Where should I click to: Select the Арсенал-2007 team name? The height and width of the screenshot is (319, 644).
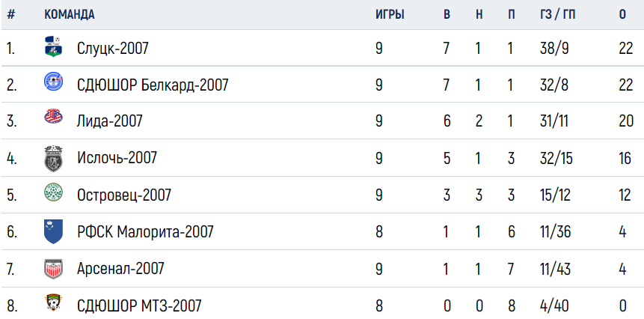[120, 269]
